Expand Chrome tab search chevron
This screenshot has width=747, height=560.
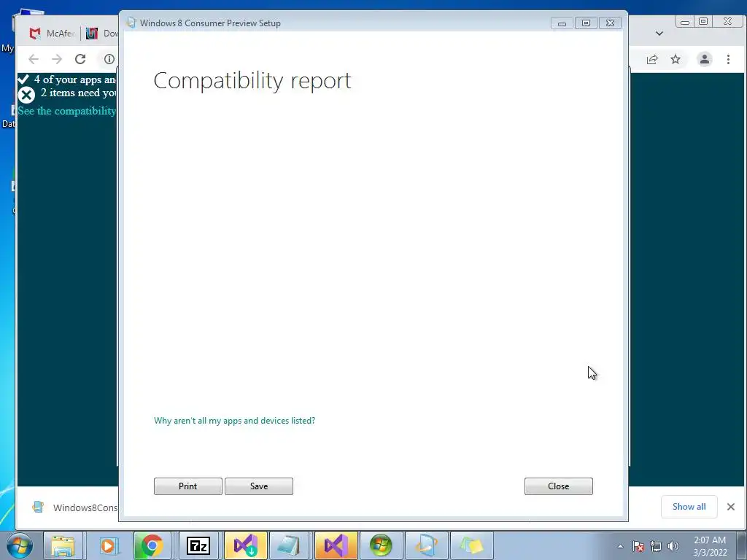pyautogui.click(x=659, y=34)
